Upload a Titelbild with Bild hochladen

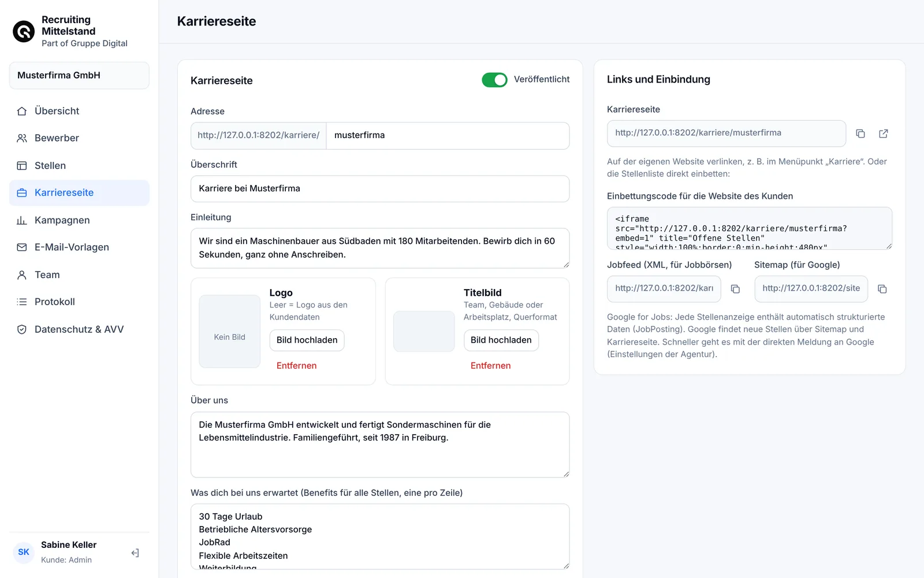coord(501,340)
